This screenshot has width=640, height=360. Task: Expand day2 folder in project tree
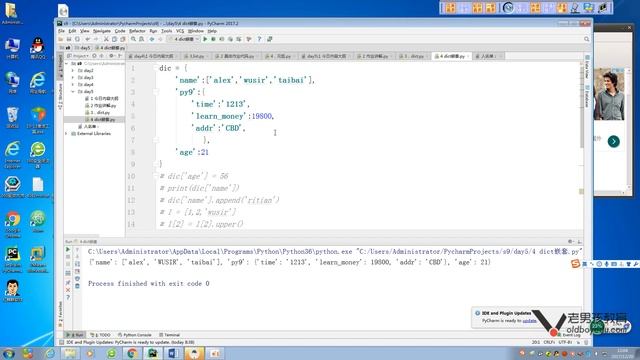pos(73,71)
